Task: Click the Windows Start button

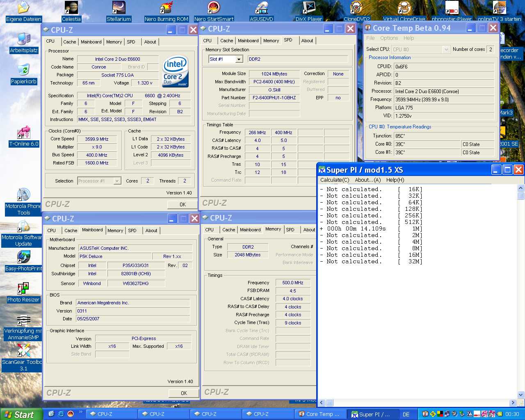Action: pos(21,414)
